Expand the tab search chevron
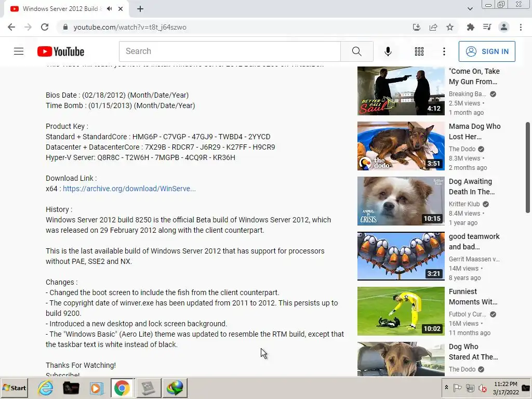 pyautogui.click(x=470, y=9)
